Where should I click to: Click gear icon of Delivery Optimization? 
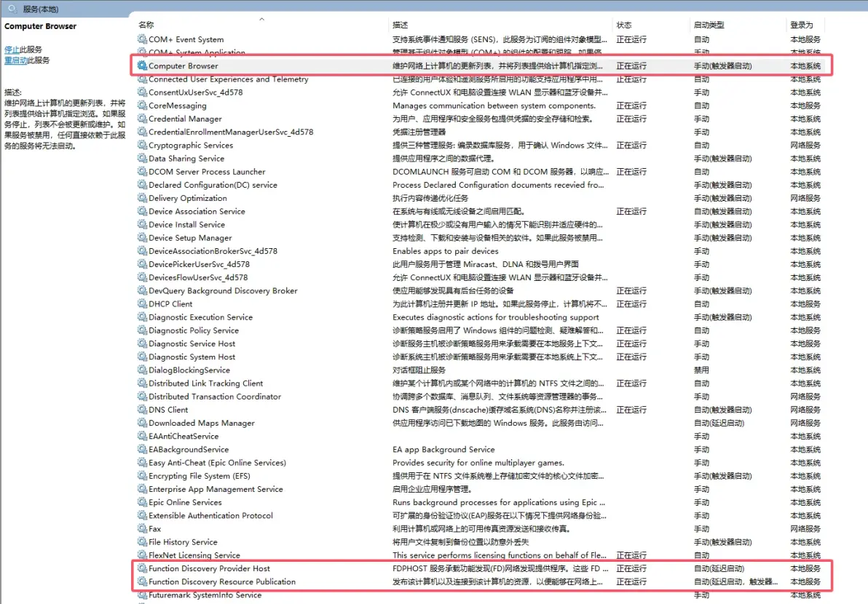pos(142,198)
